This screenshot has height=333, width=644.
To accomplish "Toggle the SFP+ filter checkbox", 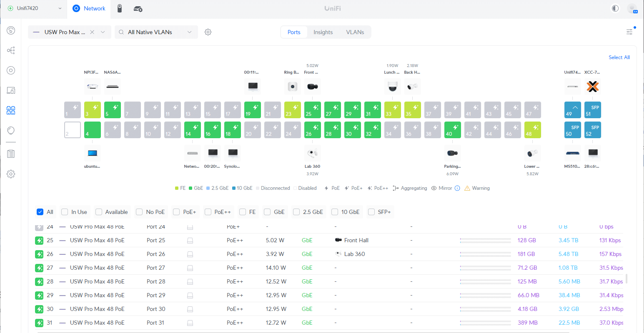I will pyautogui.click(x=371, y=212).
